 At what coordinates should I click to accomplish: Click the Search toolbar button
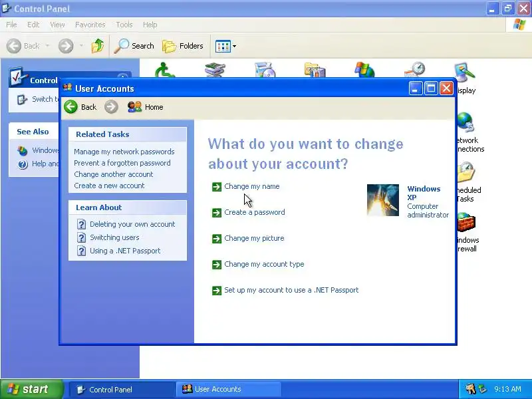pyautogui.click(x=134, y=46)
